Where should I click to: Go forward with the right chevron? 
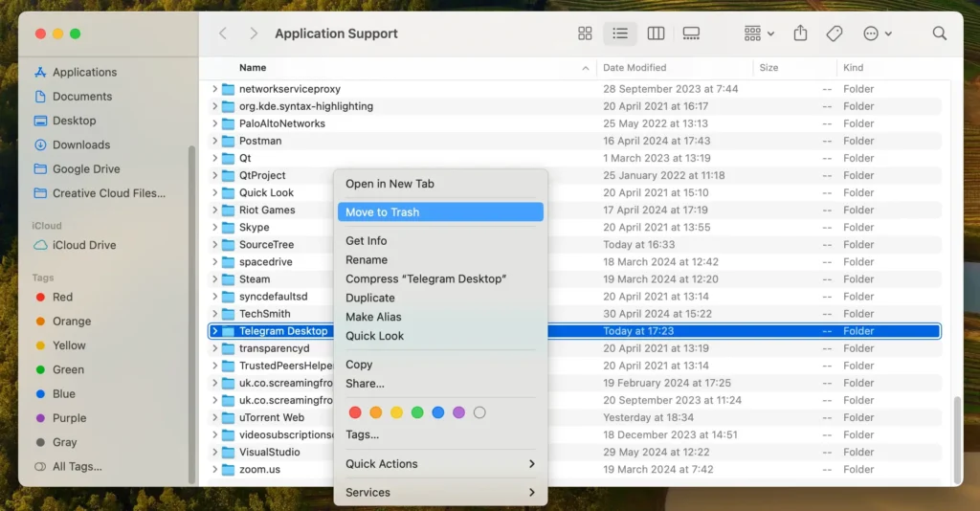click(x=253, y=33)
